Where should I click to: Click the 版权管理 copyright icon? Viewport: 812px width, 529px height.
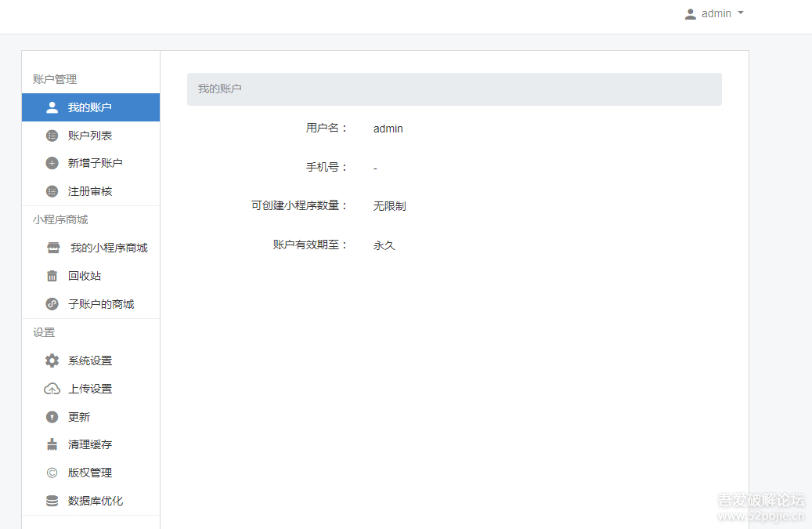(51, 473)
